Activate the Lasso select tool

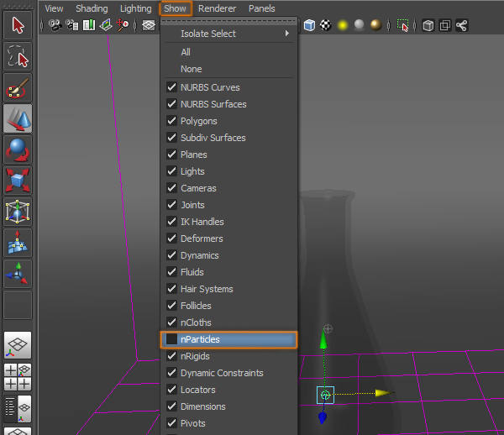18,57
